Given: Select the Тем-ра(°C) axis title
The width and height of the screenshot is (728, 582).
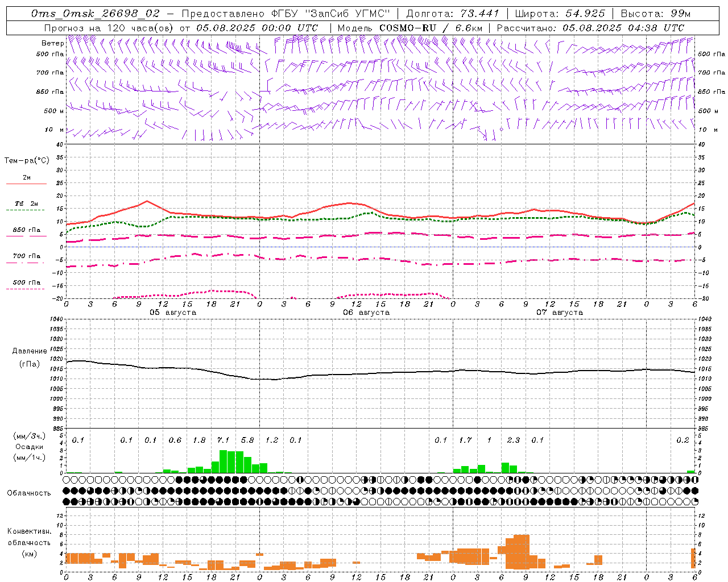Looking at the screenshot, I should pos(27,161).
